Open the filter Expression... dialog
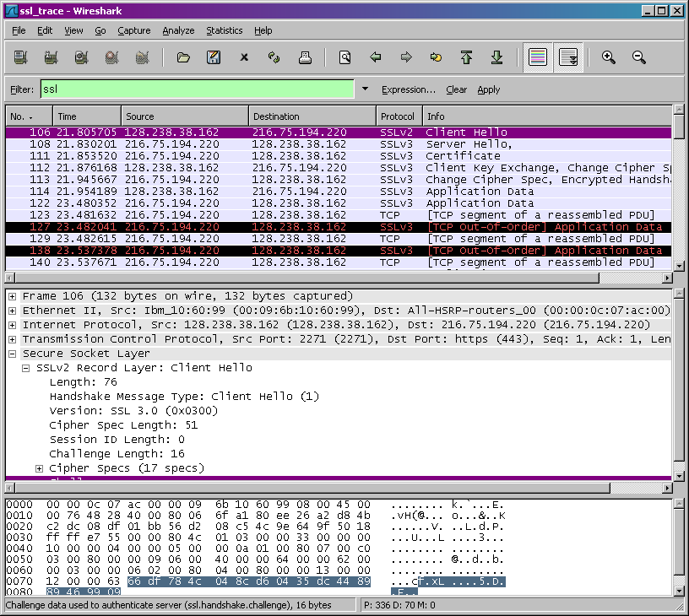 point(409,89)
